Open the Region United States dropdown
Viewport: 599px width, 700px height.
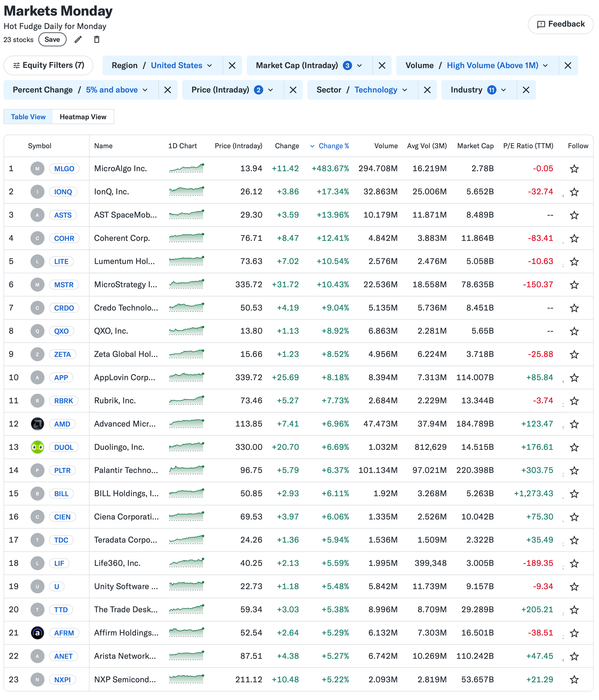click(181, 65)
